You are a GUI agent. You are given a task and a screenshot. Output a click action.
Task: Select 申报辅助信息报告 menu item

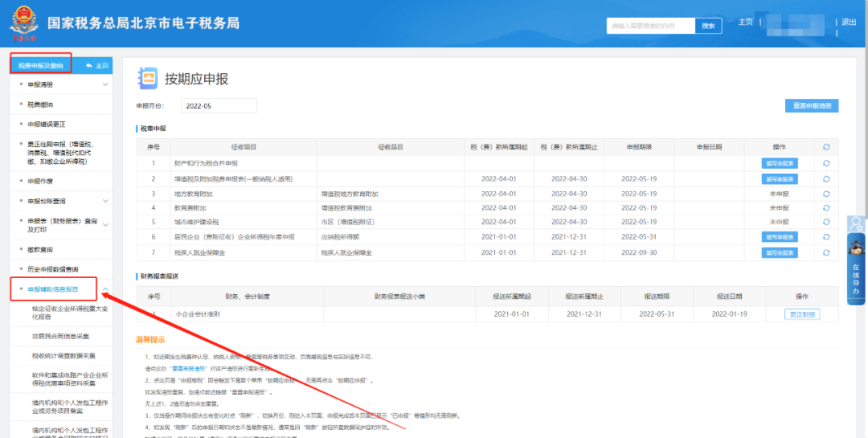[x=52, y=289]
